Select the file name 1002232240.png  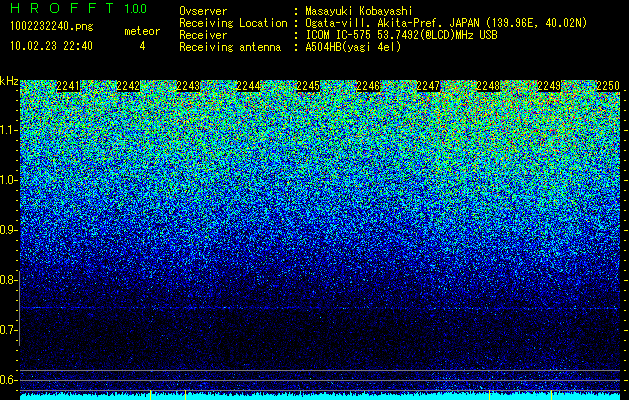pyautogui.click(x=51, y=26)
